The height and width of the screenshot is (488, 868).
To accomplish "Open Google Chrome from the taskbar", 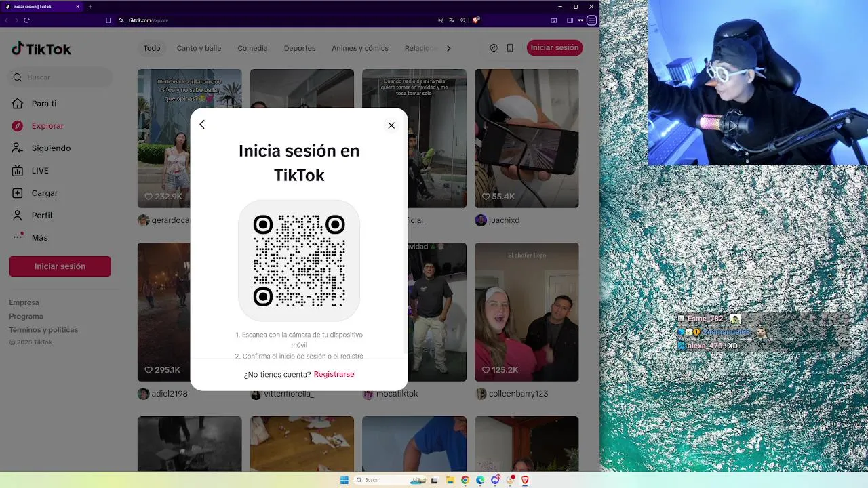I will (x=465, y=480).
